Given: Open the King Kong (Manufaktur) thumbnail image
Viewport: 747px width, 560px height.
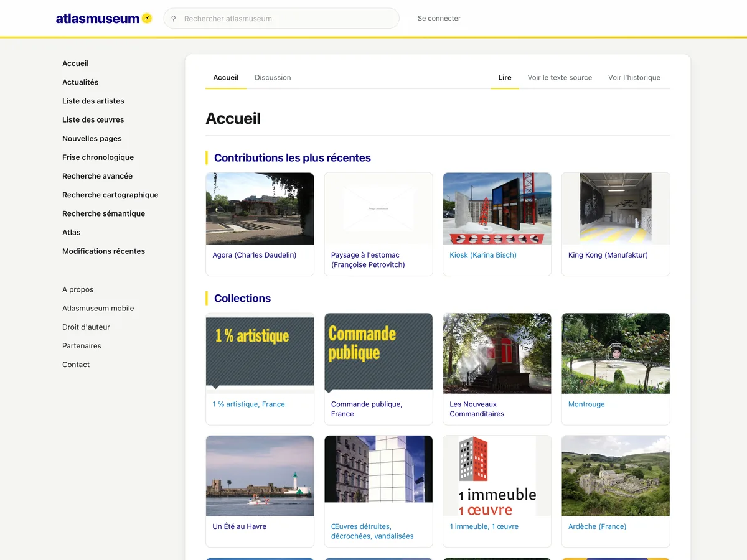Looking at the screenshot, I should 616,208.
